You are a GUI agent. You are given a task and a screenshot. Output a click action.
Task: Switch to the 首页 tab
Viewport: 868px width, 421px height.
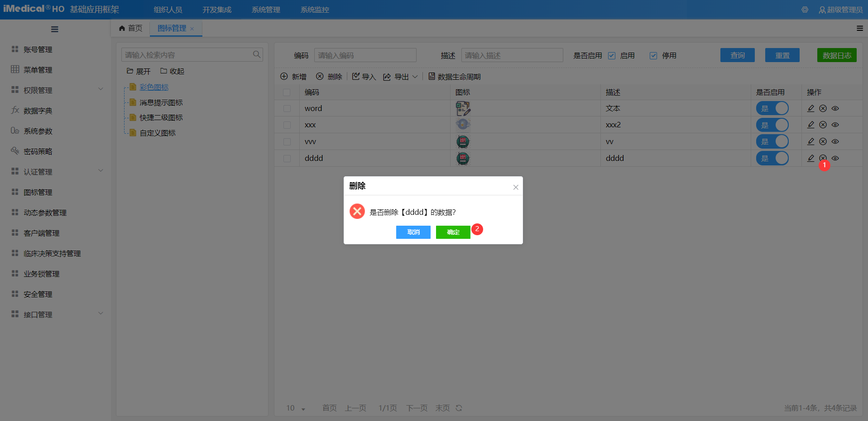point(130,28)
